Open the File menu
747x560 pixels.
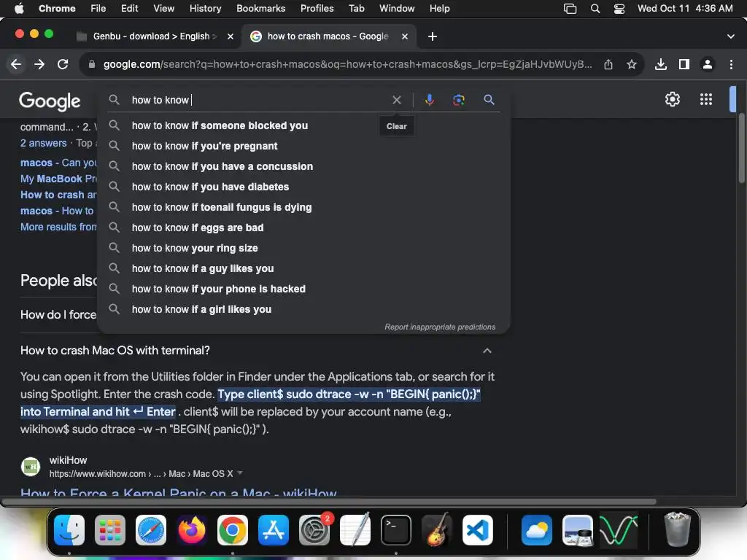point(98,9)
